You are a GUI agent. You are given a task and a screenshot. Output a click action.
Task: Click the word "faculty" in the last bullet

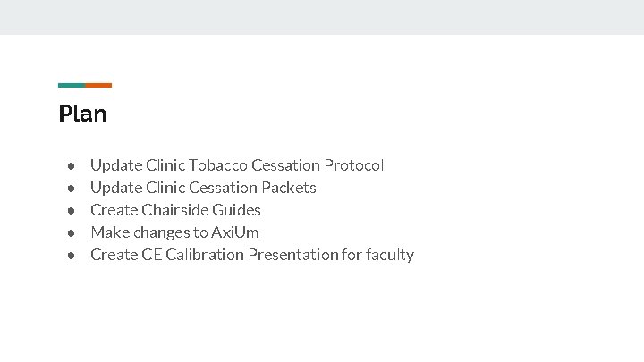tap(389, 255)
